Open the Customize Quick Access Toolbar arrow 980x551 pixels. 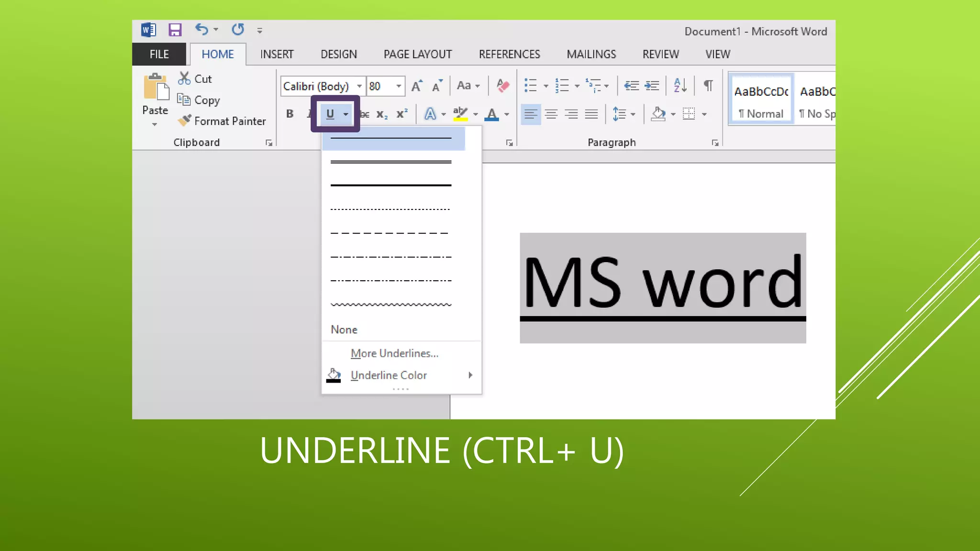259,31
